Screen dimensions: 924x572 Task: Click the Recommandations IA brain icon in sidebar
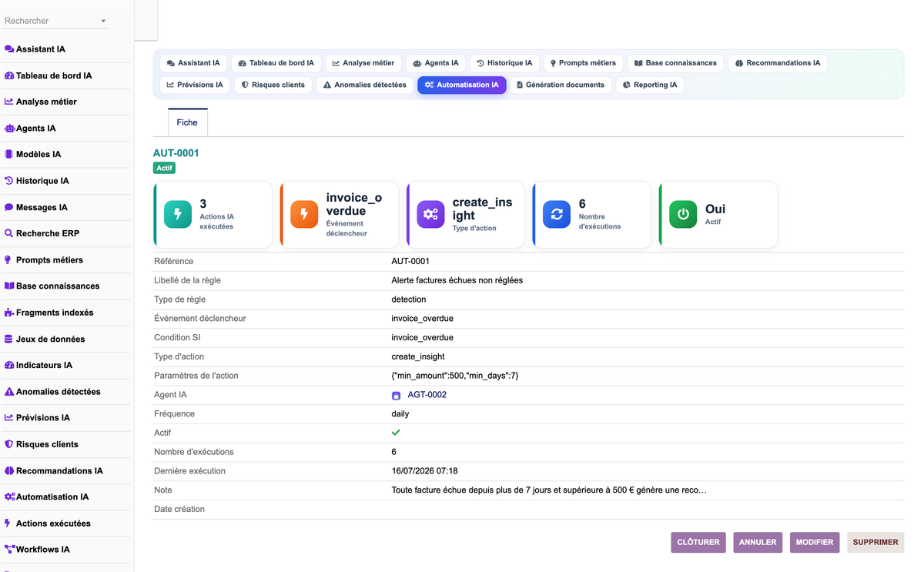tap(9, 470)
